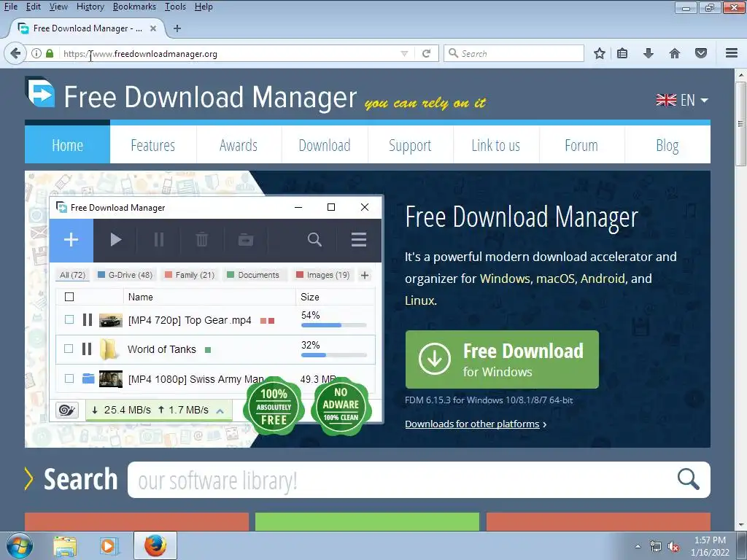Image resolution: width=747 pixels, height=560 pixels.
Task: Close the Free Download Manager browser tab
Action: click(x=153, y=28)
